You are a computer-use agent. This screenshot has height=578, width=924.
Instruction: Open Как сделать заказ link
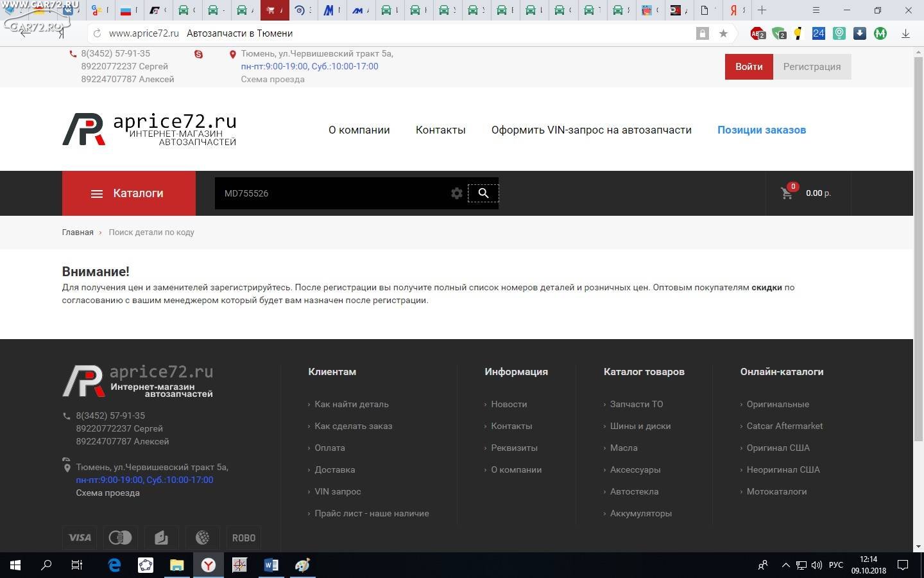(x=354, y=426)
